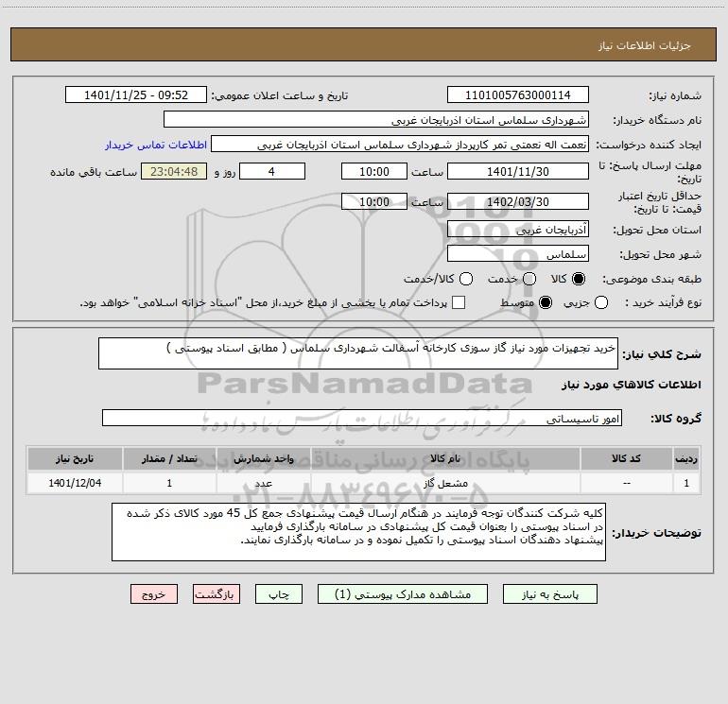Click the چاپ print button
The height and width of the screenshot is (704, 728).
coord(279,594)
